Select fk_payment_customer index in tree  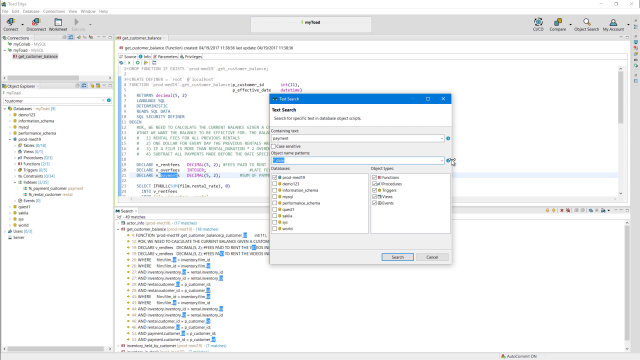click(x=47, y=189)
